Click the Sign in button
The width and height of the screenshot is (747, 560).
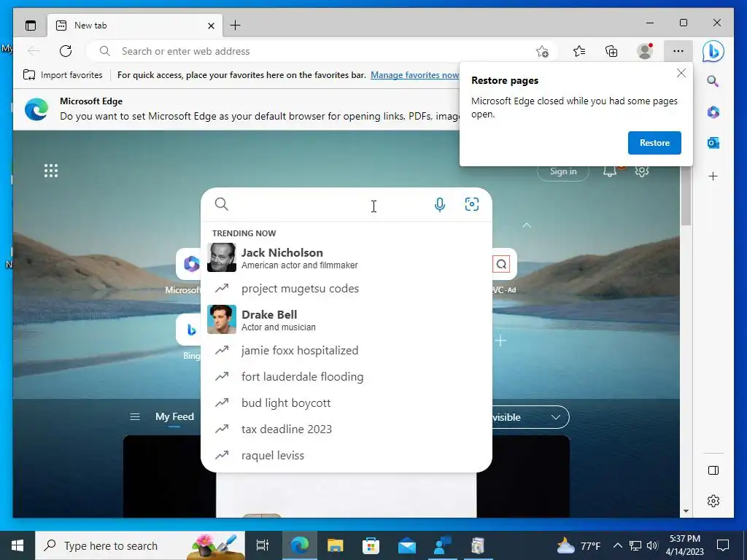point(563,171)
